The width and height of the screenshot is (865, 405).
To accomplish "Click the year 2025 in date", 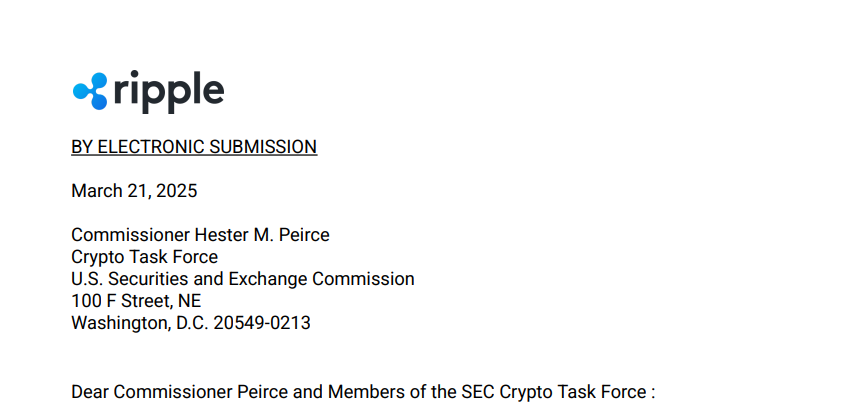I will pos(177,191).
